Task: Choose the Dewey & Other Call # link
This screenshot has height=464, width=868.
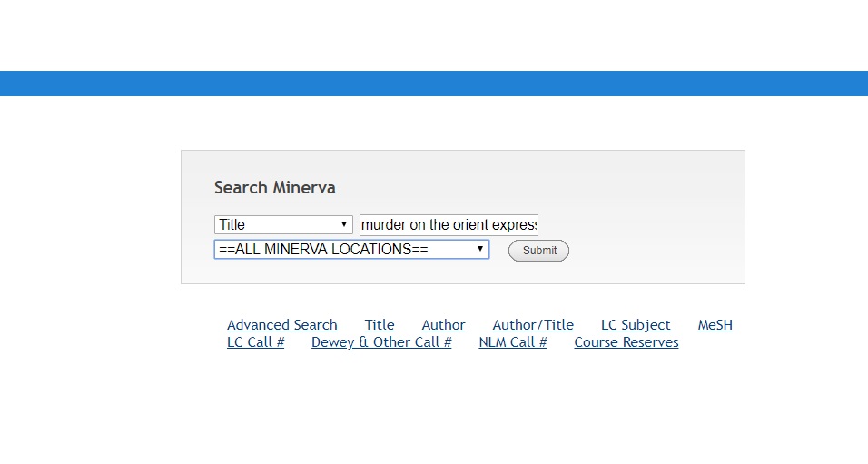Action: 381,342
